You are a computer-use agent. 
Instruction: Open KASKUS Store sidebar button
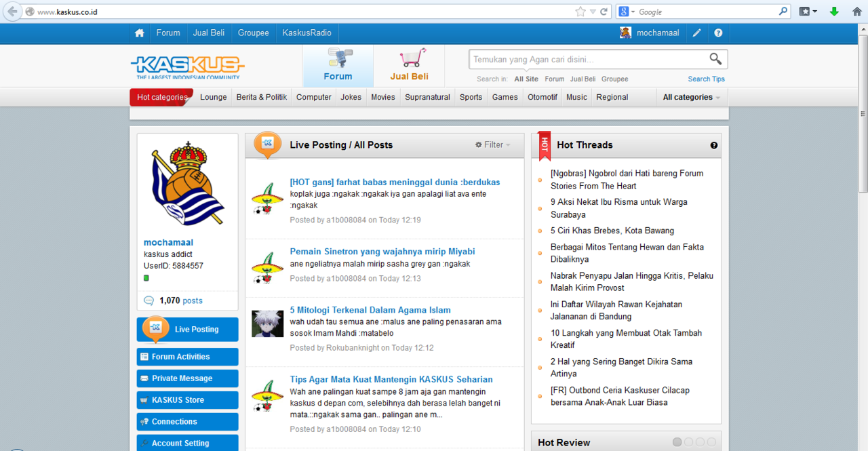coord(187,400)
